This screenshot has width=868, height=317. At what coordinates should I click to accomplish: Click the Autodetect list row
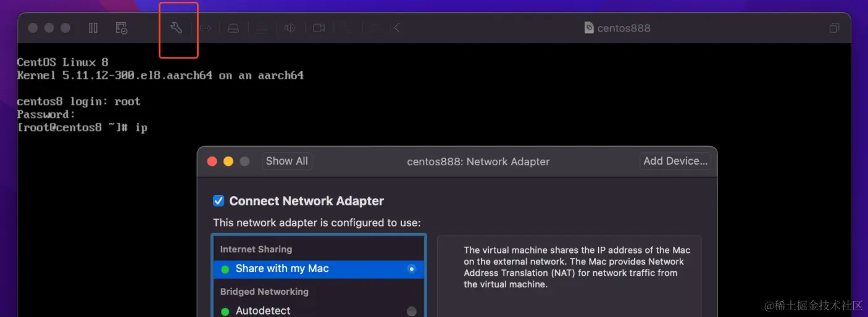tap(319, 310)
